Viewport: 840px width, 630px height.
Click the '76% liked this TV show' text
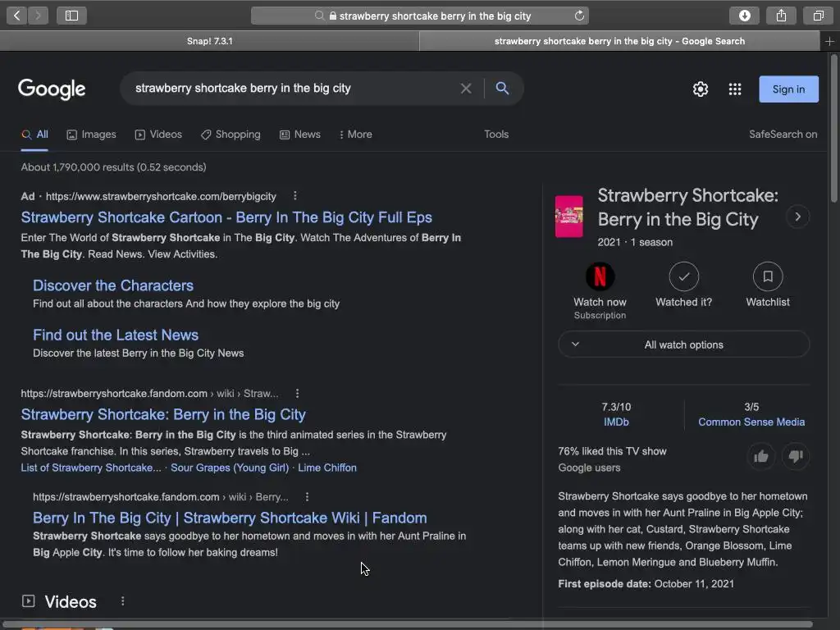click(612, 451)
